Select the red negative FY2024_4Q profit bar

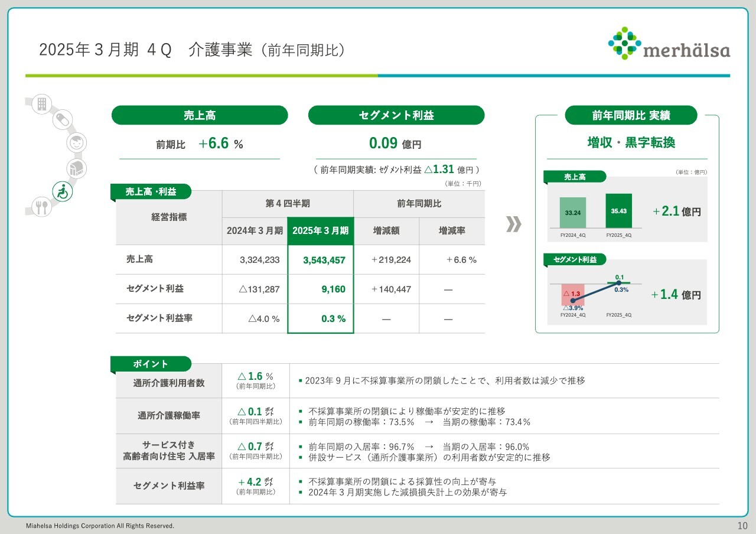click(x=572, y=294)
